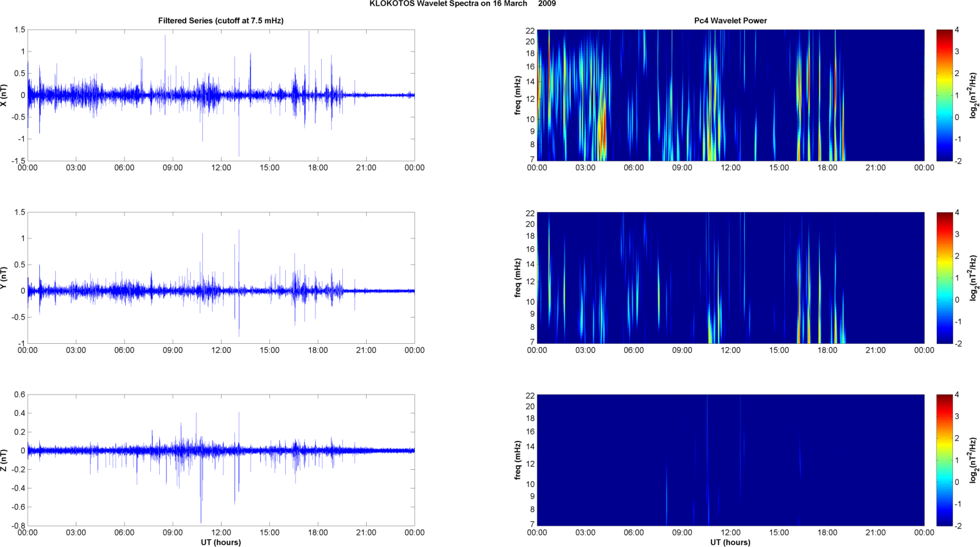Viewport: 980px width, 547px height.
Task: Select the X component time series plot
Action: [220, 95]
